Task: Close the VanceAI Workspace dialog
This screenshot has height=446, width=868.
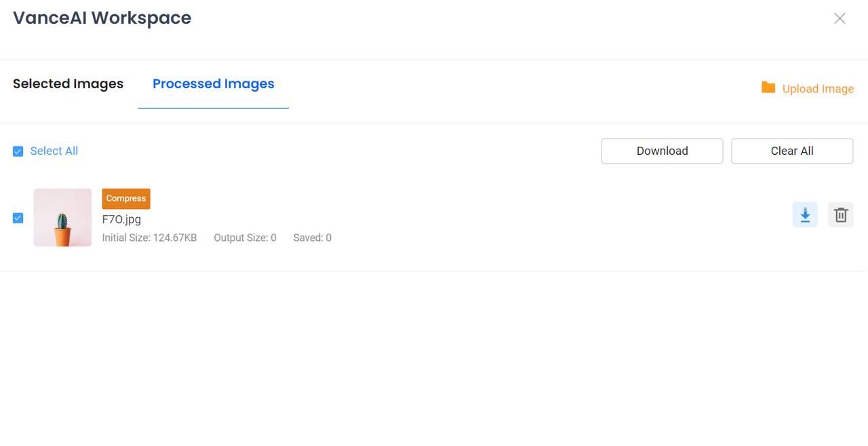Action: (840, 18)
